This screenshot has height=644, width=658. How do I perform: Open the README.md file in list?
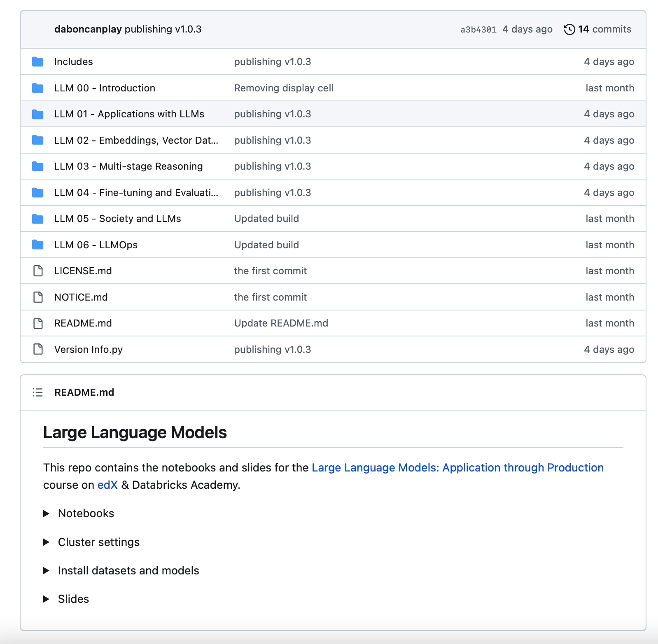(83, 323)
